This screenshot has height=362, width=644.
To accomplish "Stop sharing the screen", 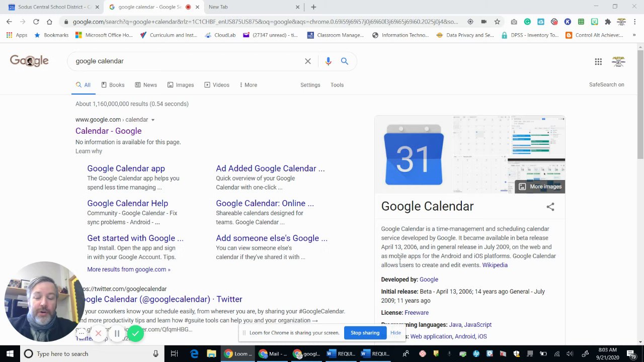I will click(365, 333).
